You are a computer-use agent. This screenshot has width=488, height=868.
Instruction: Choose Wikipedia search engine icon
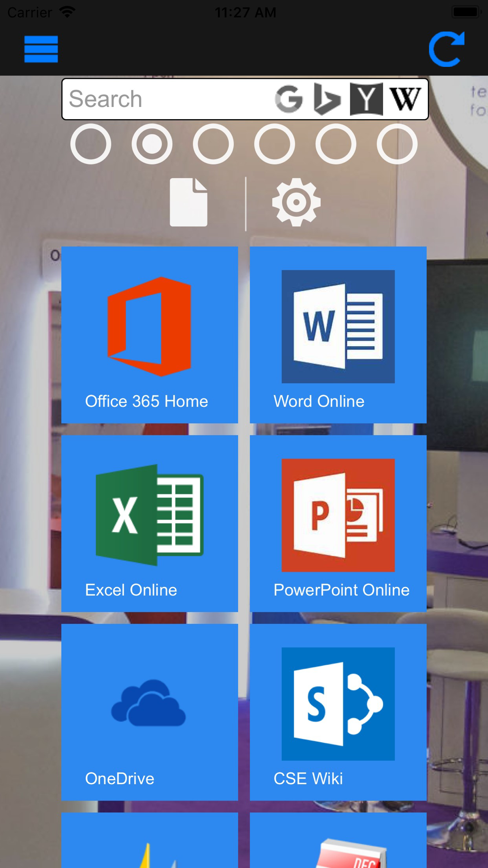coord(405,99)
